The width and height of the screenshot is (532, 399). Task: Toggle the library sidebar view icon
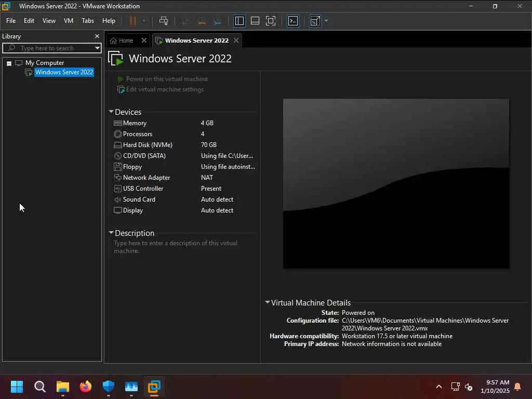tap(239, 21)
